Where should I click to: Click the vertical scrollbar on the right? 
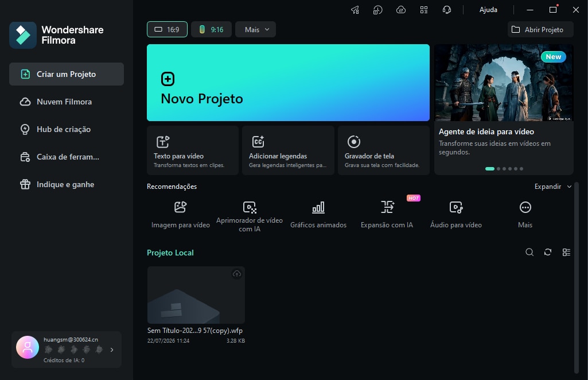point(576,278)
